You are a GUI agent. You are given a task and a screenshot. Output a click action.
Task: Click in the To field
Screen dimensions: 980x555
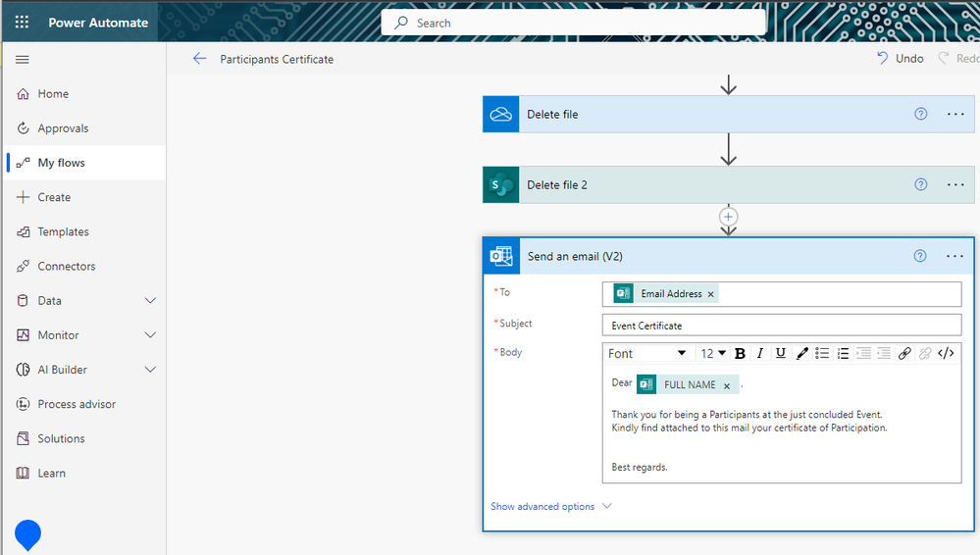782,294
